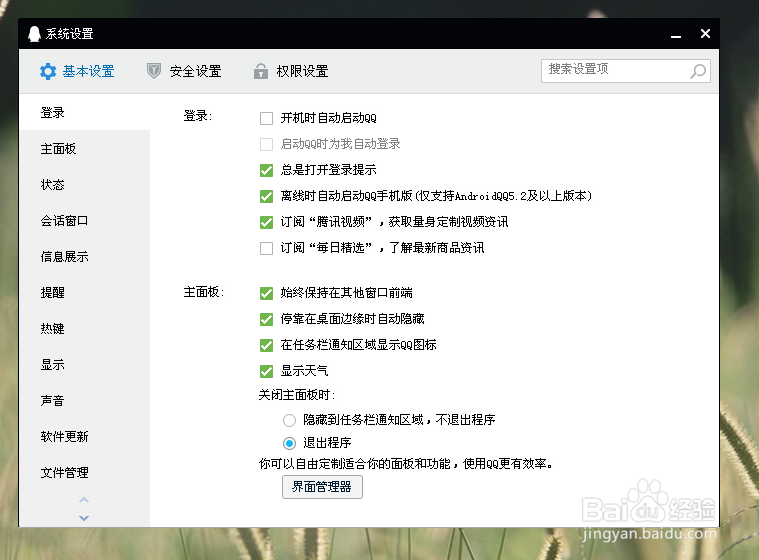Uncheck 在任务栏通知区域显示QQ图标

pos(266,345)
